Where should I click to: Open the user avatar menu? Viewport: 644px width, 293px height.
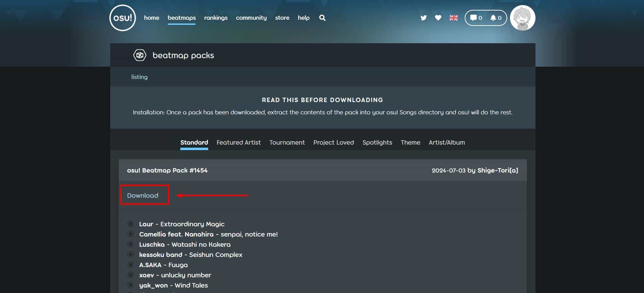[x=523, y=18]
